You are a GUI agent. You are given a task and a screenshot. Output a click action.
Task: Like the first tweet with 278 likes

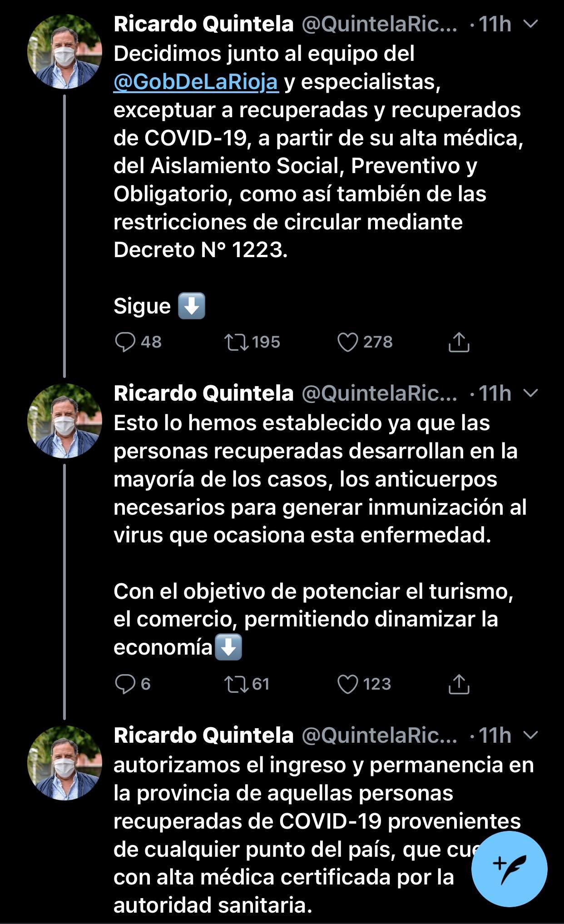[348, 342]
